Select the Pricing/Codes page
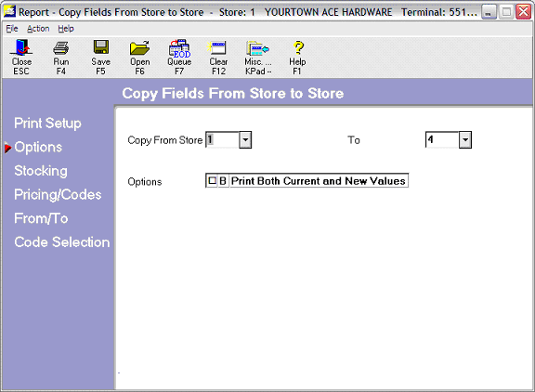 (x=58, y=194)
